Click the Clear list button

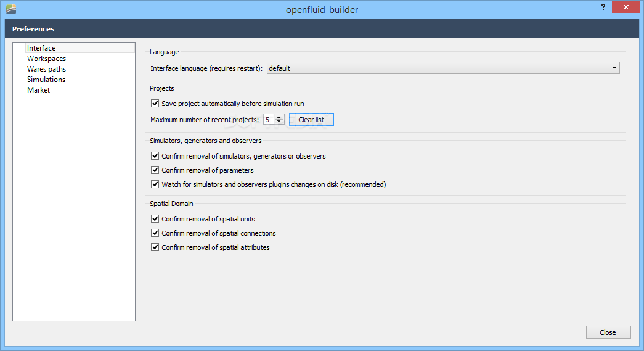pyautogui.click(x=311, y=120)
